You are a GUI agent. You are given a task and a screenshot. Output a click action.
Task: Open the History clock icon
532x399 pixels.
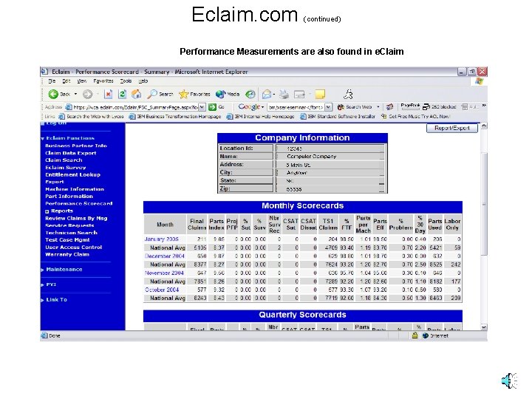pyautogui.click(x=250, y=95)
